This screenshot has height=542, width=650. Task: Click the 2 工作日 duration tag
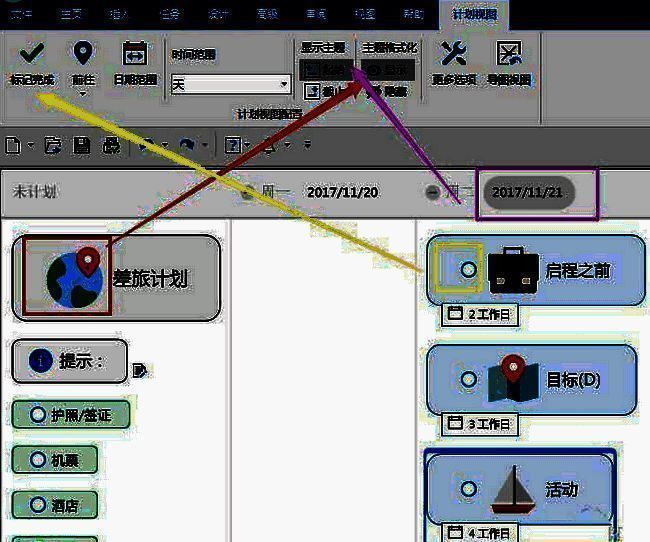[479, 314]
